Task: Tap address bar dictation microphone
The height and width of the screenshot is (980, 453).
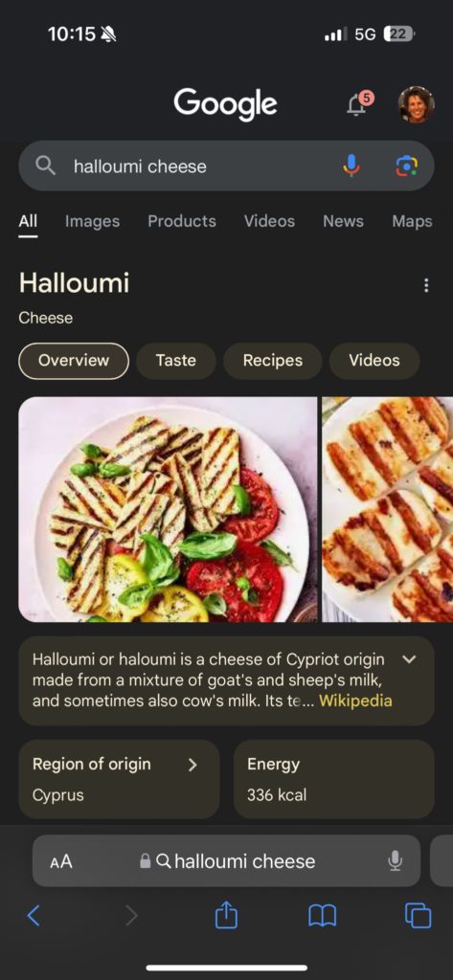Action: point(395,860)
